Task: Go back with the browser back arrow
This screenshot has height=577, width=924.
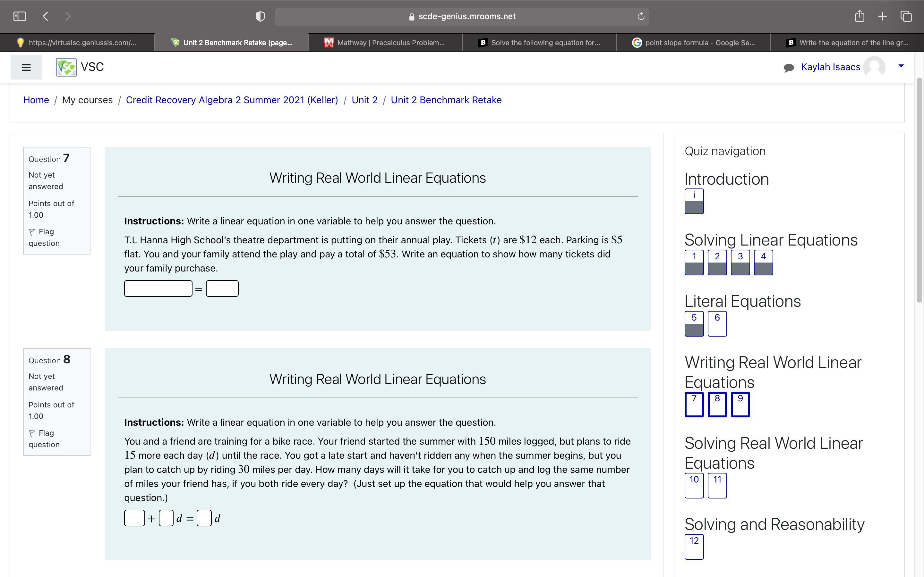Action: (46, 16)
